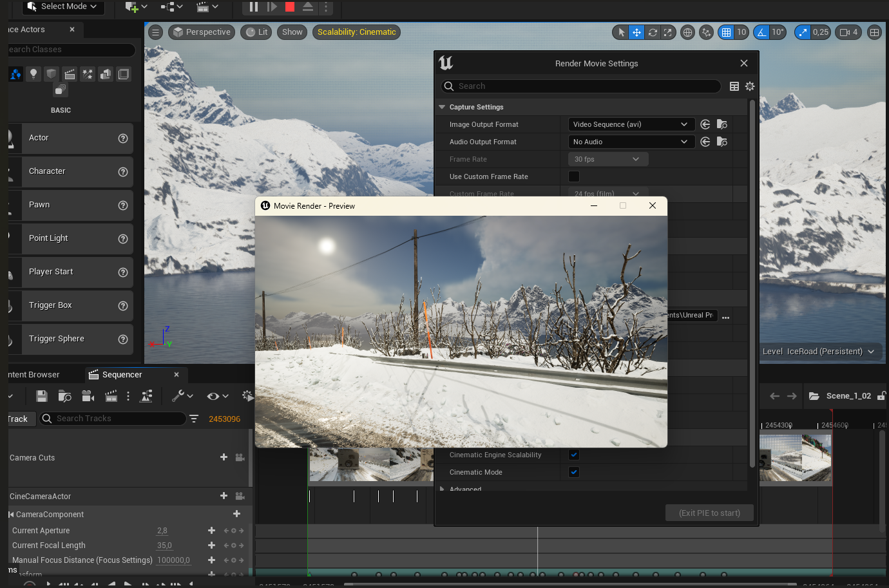Screen dimensions: 889x588
Task: Open grid snap value 10 dropdown
Action: point(741,32)
